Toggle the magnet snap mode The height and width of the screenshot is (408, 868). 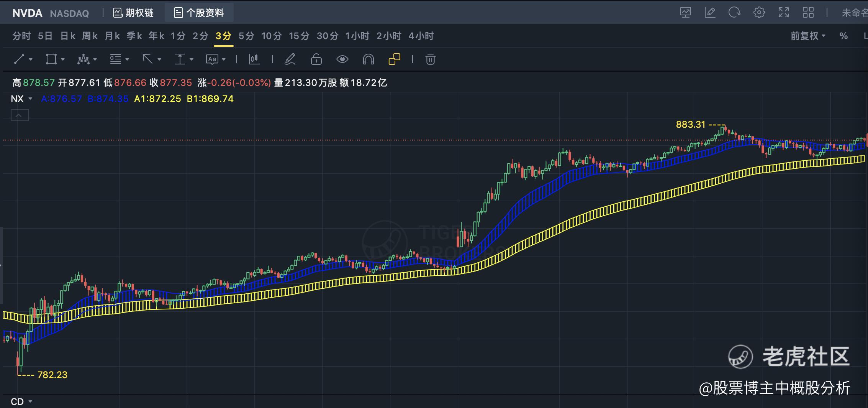(368, 59)
